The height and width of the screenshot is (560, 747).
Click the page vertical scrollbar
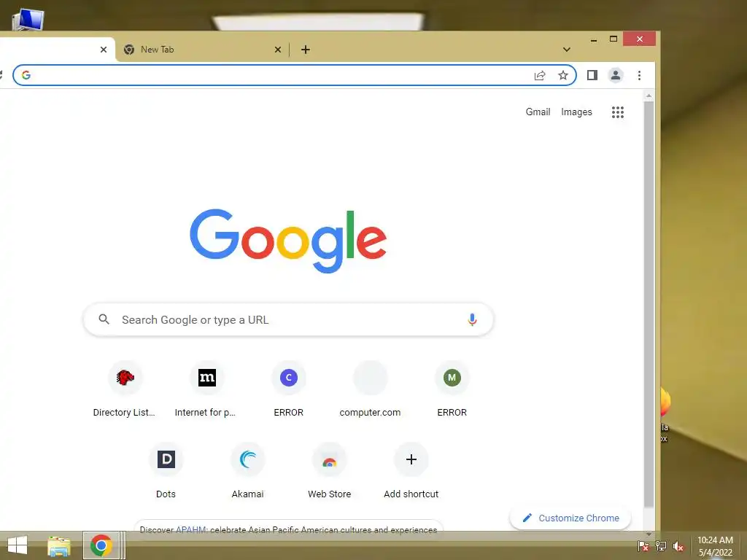click(649, 305)
